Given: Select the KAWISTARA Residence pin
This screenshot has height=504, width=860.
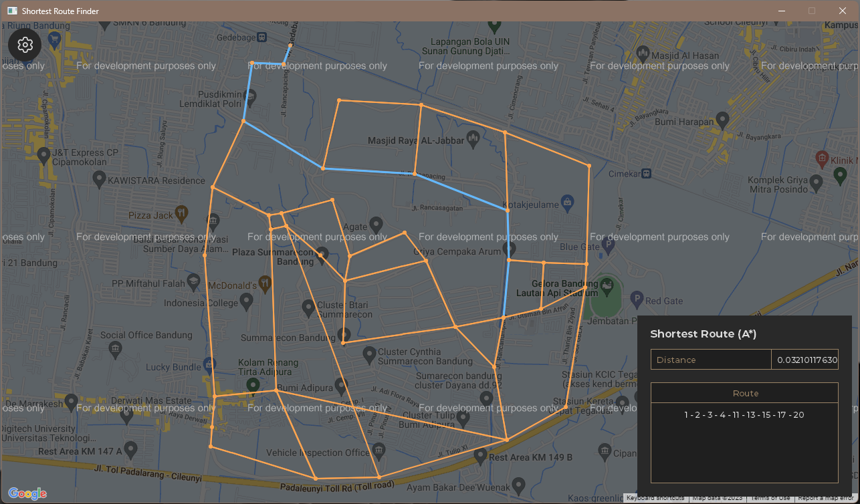Looking at the screenshot, I should coord(99,178).
